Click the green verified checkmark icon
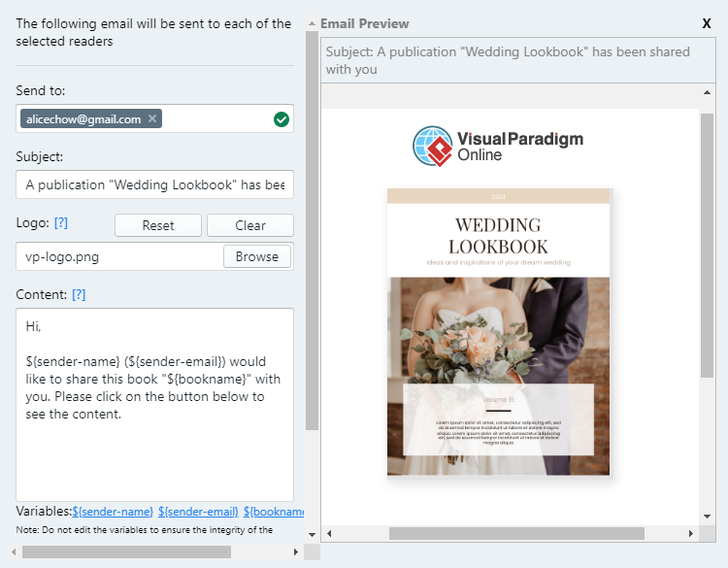 [x=281, y=119]
